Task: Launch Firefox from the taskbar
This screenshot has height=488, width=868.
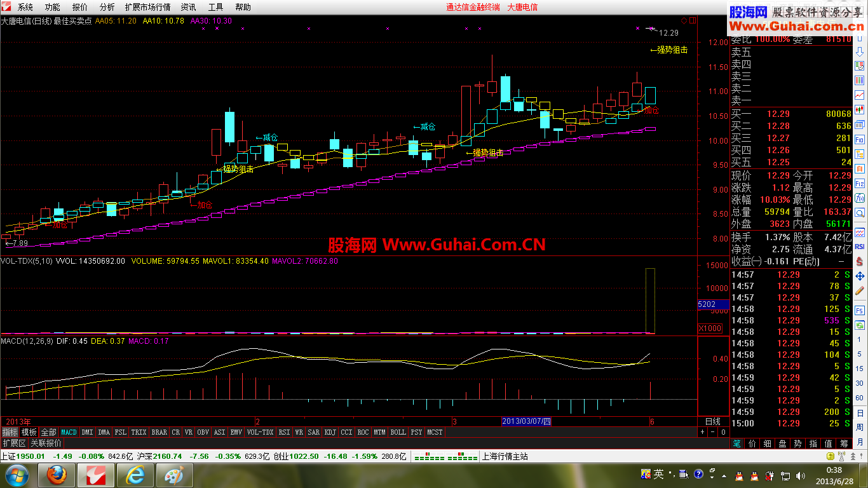Action: [57, 475]
